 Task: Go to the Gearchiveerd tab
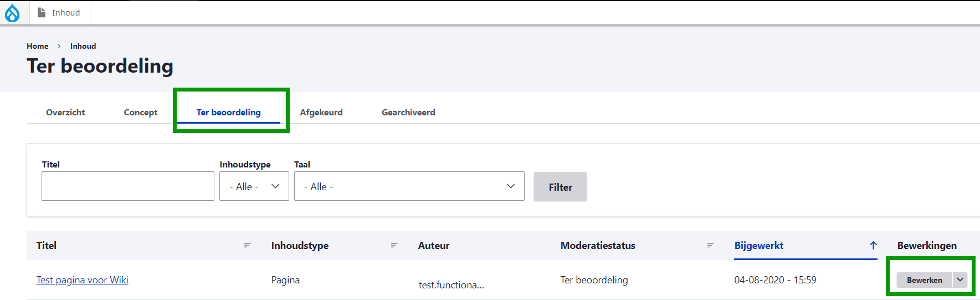408,112
